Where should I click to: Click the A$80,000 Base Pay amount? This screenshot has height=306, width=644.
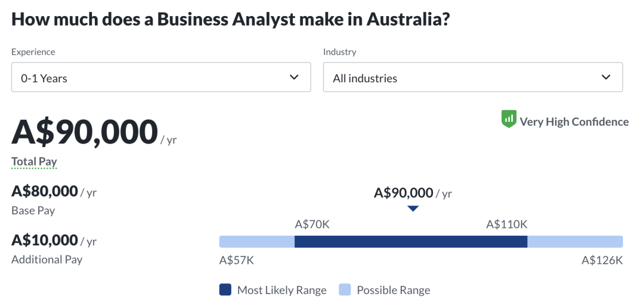click(x=45, y=192)
